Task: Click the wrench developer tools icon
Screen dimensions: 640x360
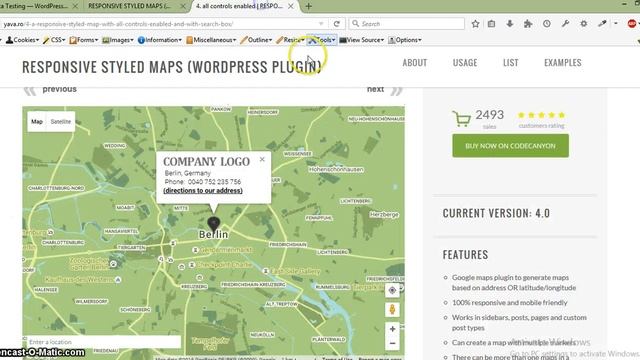Action: click(x=565, y=24)
